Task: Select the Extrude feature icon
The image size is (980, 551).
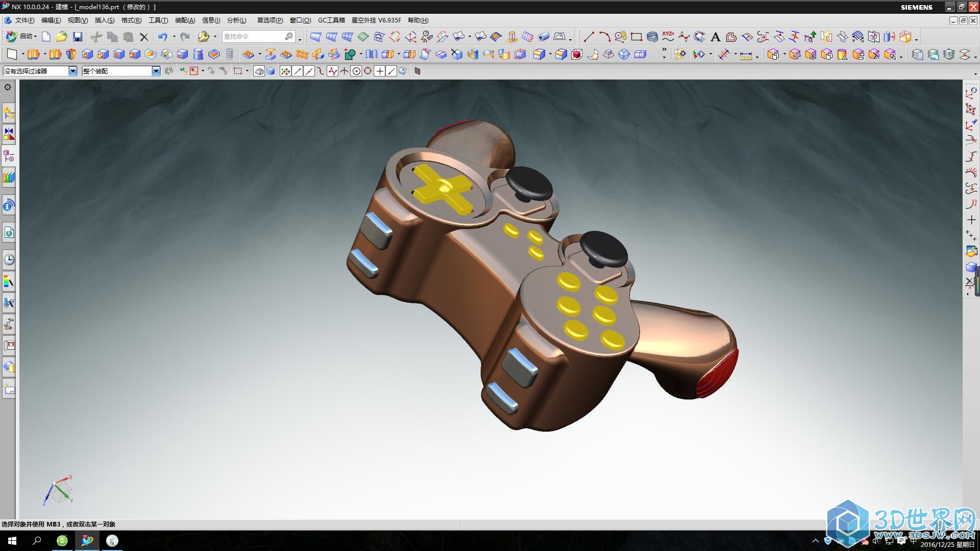Action: pyautogui.click(x=33, y=54)
